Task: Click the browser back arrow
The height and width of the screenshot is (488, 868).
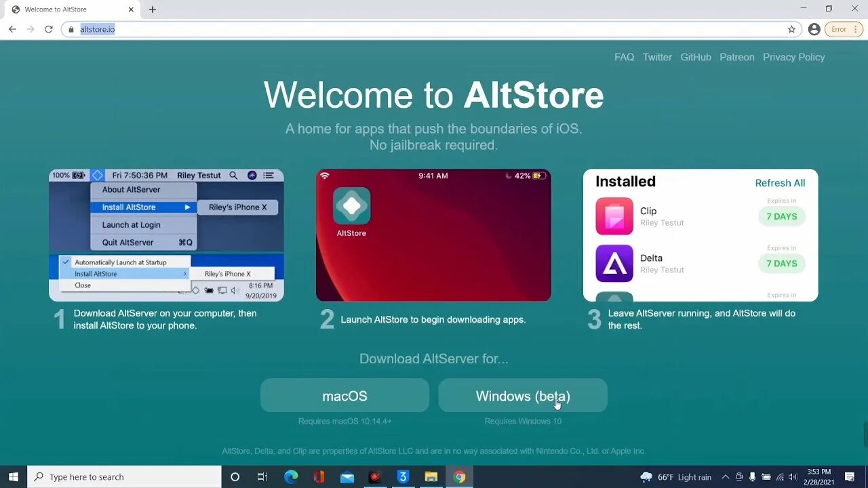Action: tap(12, 29)
